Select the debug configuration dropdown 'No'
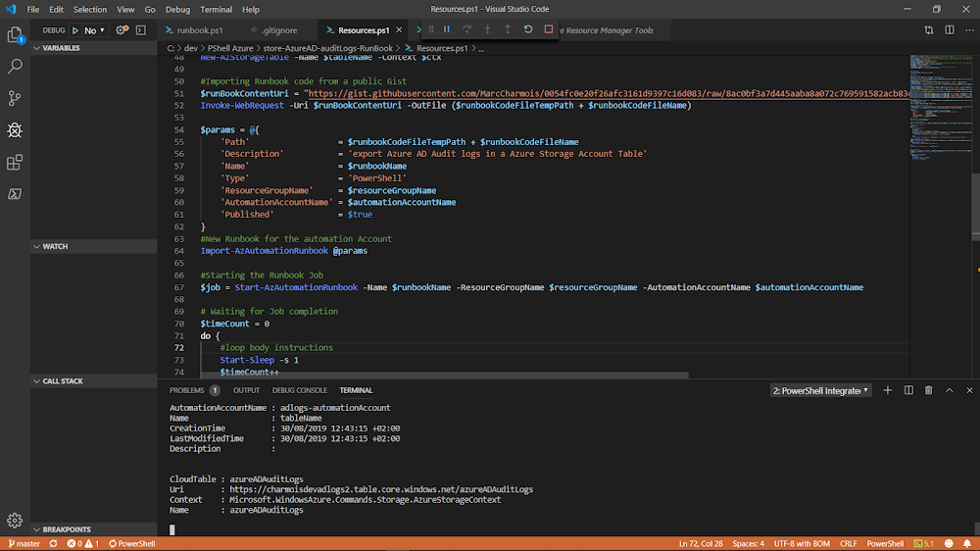 click(x=94, y=30)
